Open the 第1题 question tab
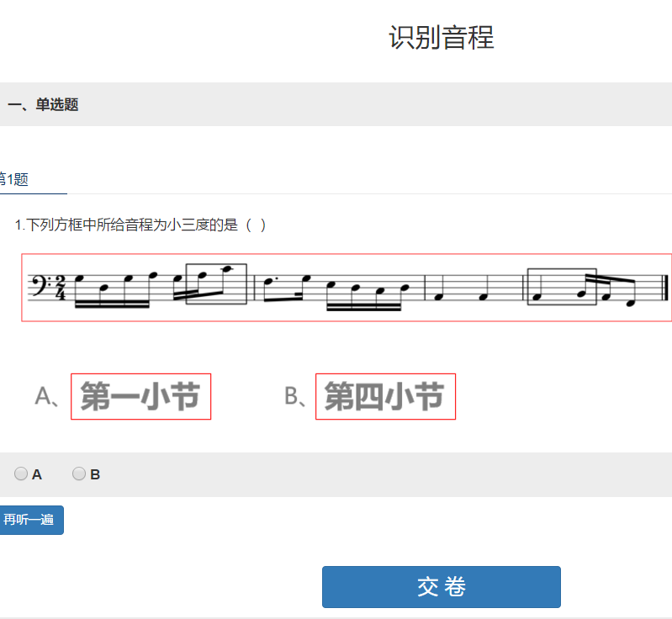The image size is (672, 619). (14, 179)
